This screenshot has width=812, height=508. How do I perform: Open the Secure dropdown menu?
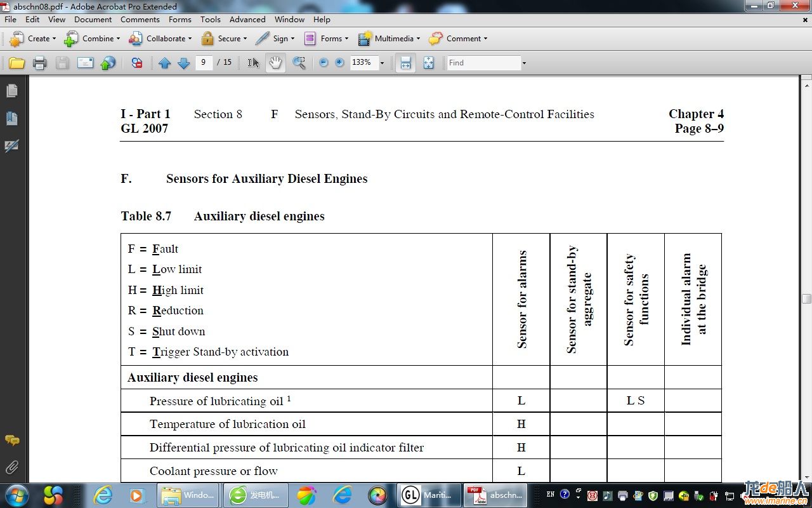click(224, 39)
